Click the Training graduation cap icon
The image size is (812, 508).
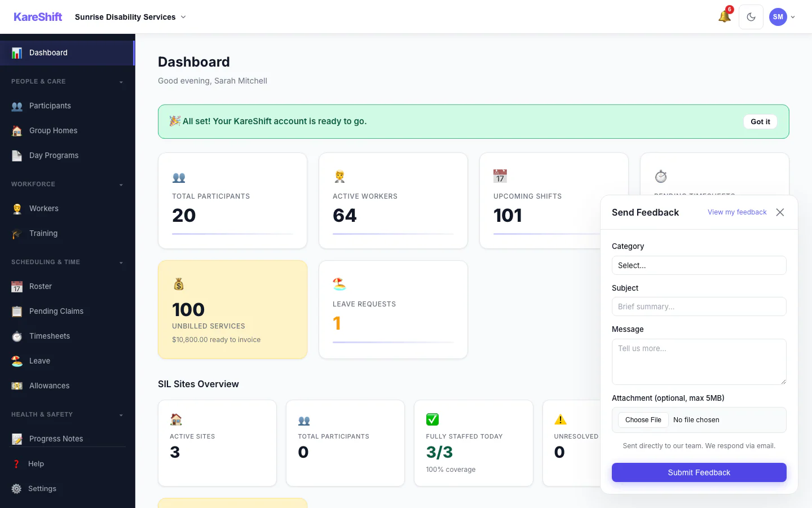click(17, 234)
